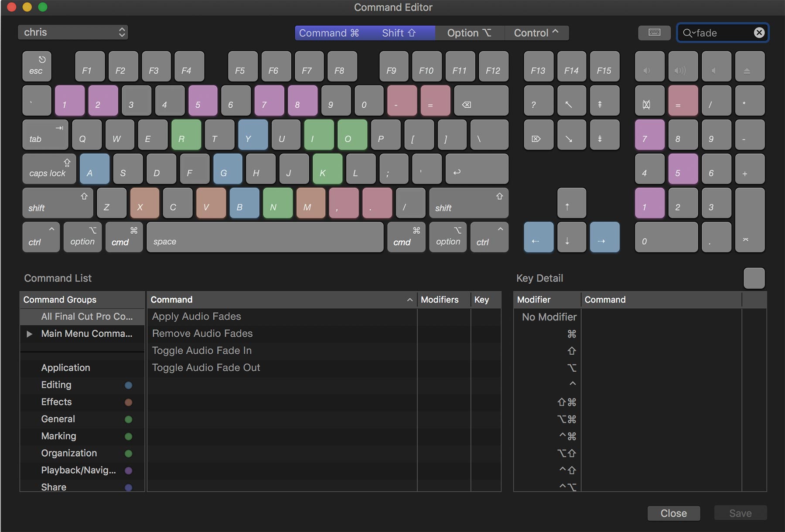This screenshot has height=532, width=785.
Task: Select the Remove Audio Fades command
Action: (x=324, y=334)
